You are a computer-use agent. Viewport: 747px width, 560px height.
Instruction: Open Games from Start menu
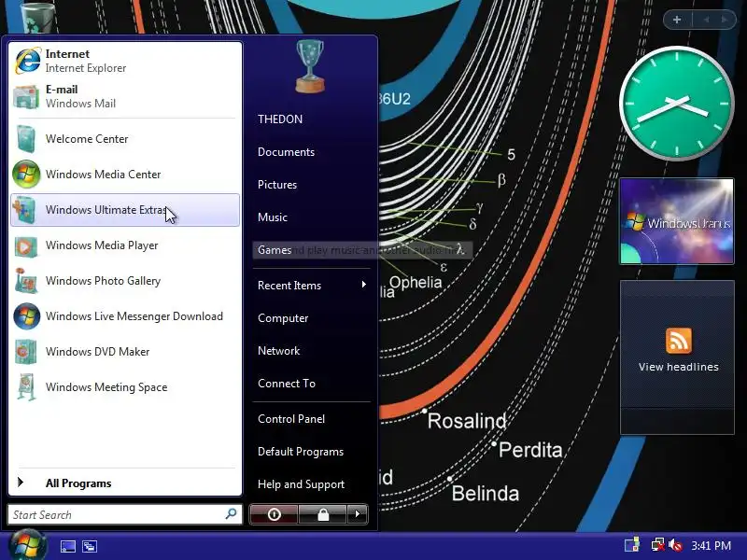click(275, 250)
